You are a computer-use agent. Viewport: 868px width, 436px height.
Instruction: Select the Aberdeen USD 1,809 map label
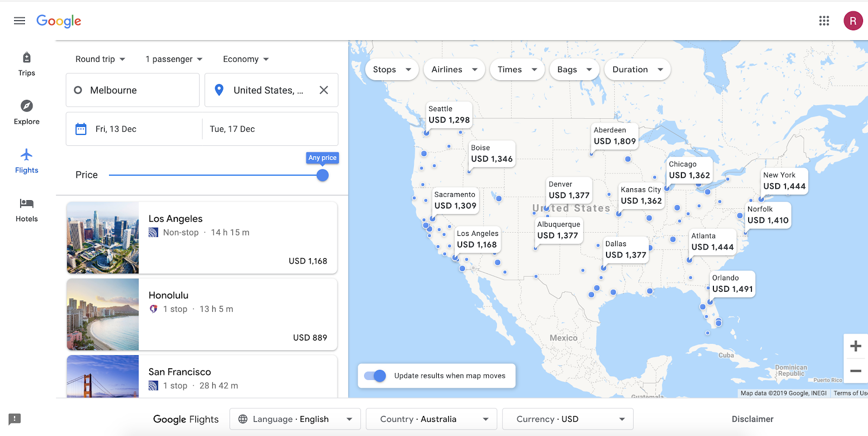coord(615,136)
